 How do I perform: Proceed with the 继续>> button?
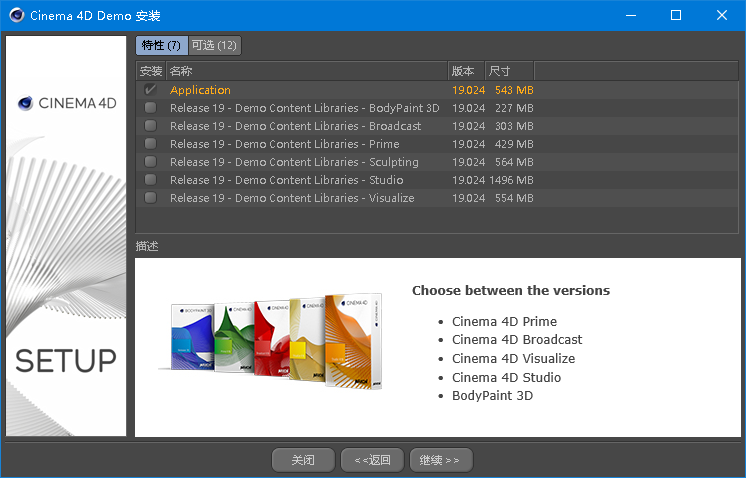tap(441, 460)
